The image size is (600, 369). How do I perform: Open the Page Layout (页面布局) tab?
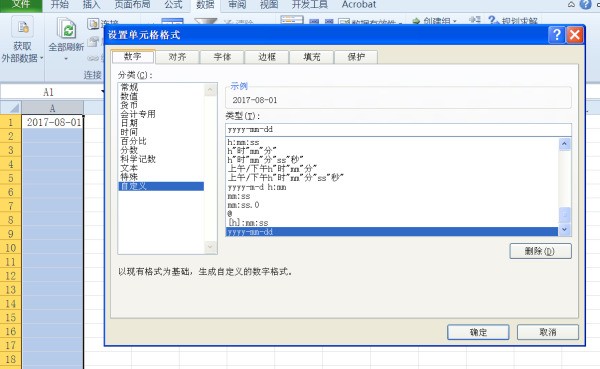coord(132,5)
